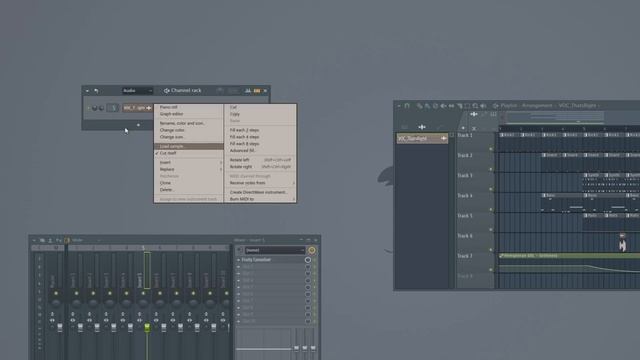The width and height of the screenshot is (640, 360).
Task: Open the Audio group dropdown in Channel rack
Action: 138,91
